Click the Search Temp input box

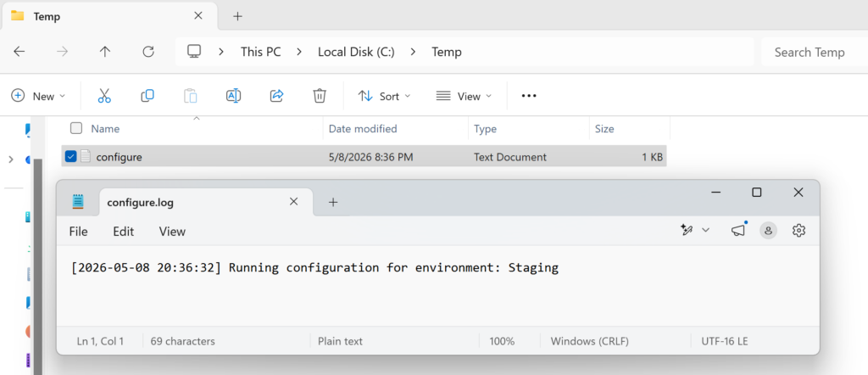point(815,52)
